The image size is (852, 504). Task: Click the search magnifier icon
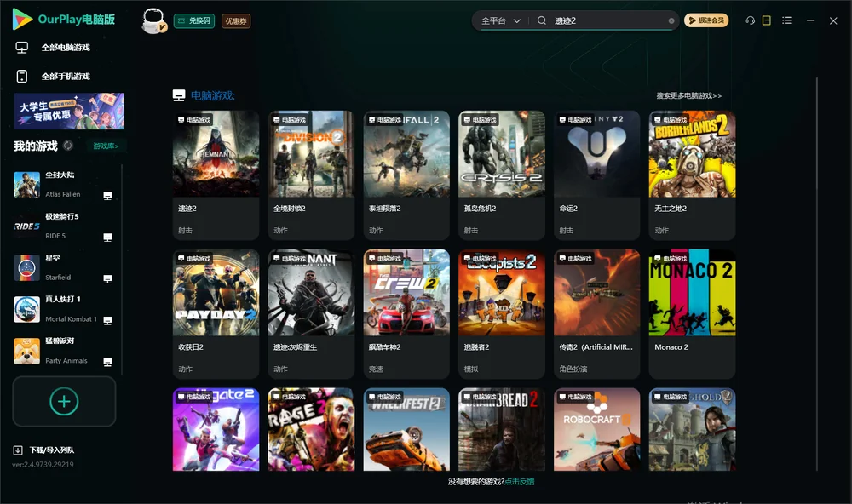[x=542, y=20]
